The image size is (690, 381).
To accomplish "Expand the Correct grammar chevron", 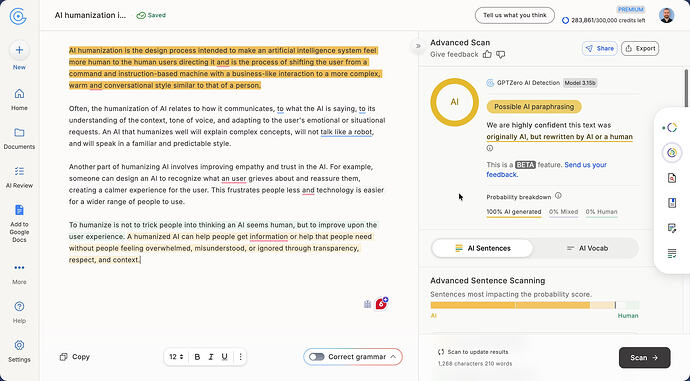I will (393, 357).
